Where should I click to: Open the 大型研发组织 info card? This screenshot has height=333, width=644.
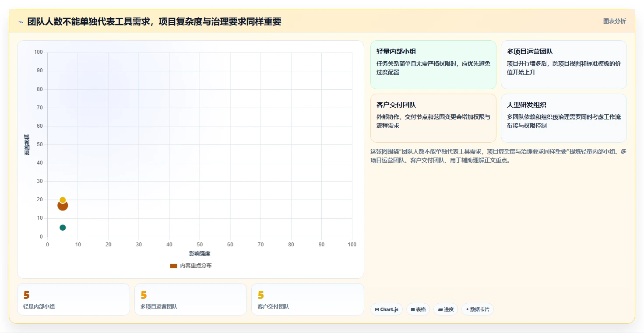[563, 118]
